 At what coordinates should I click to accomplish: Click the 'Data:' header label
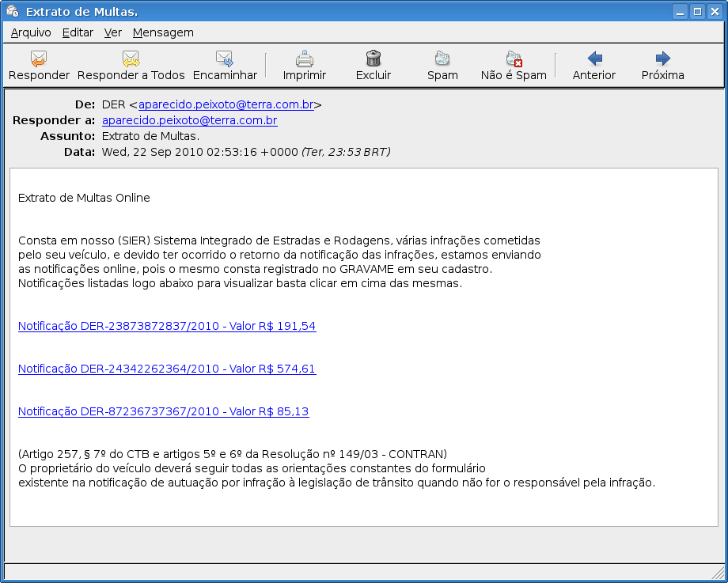[x=80, y=152]
